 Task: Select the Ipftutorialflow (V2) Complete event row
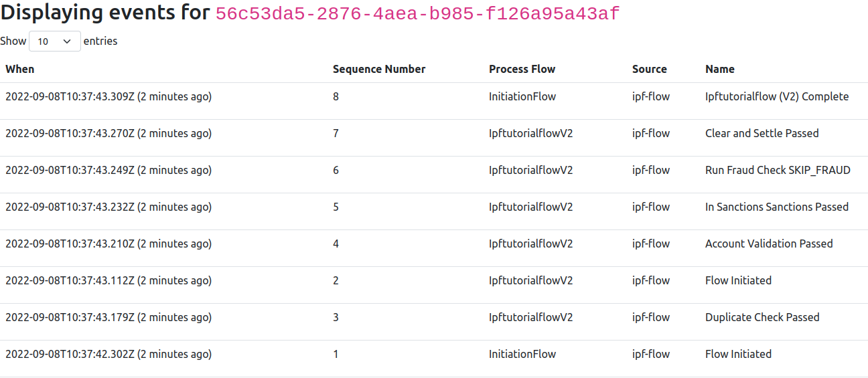[x=776, y=96]
